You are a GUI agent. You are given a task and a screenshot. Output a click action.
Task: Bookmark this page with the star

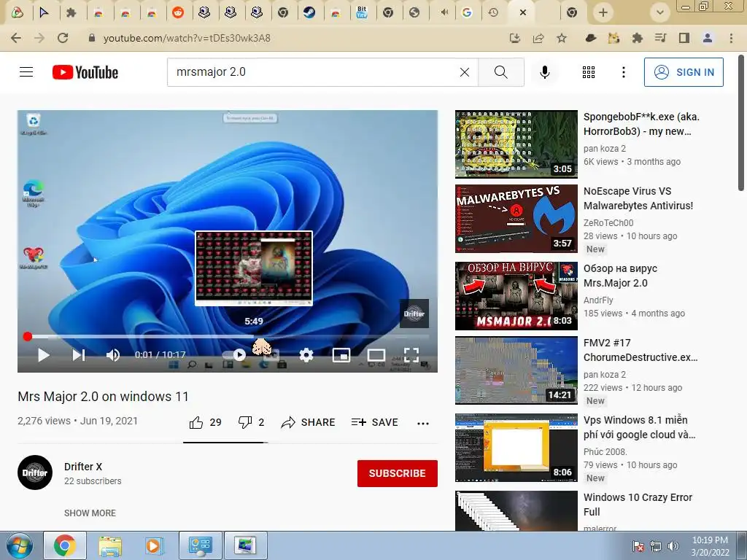(x=562, y=38)
